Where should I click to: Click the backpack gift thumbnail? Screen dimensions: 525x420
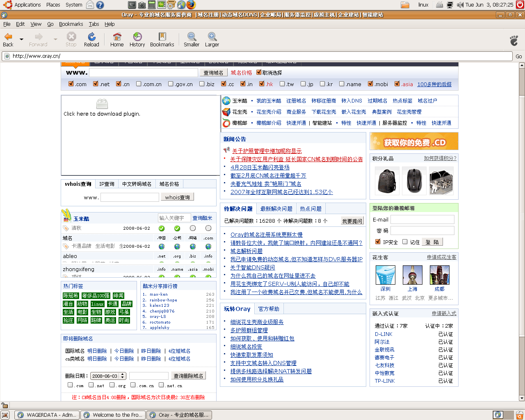(387, 180)
